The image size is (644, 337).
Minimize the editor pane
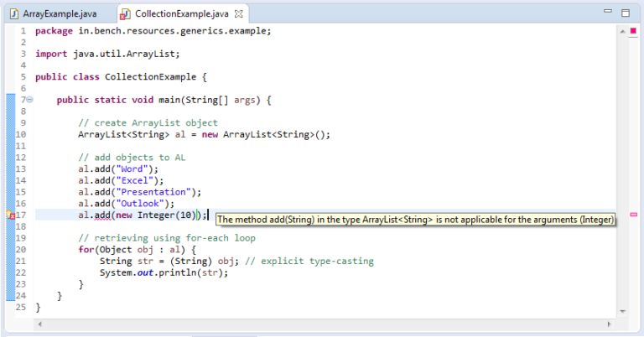(605, 13)
